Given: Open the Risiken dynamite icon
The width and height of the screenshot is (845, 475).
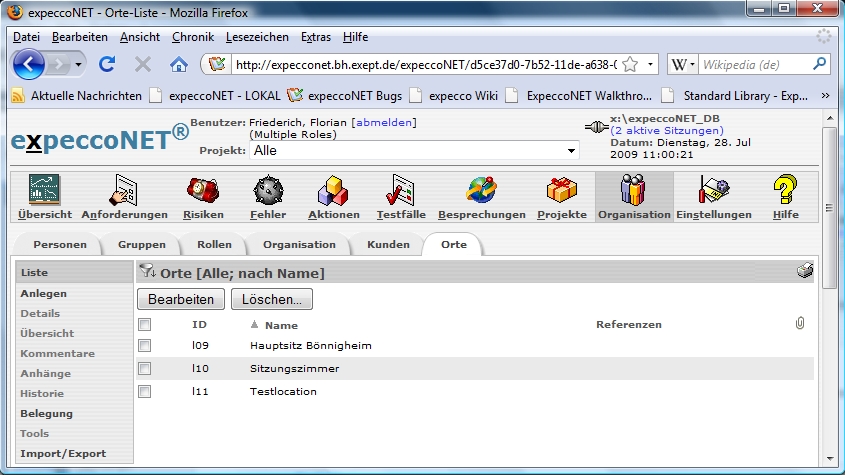Looking at the screenshot, I should tap(203, 189).
